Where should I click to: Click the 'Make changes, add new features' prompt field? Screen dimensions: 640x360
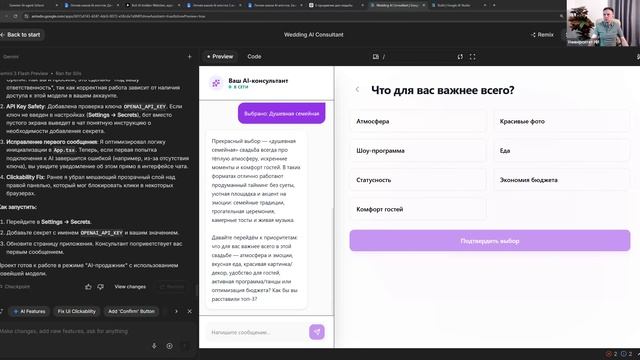point(96,331)
